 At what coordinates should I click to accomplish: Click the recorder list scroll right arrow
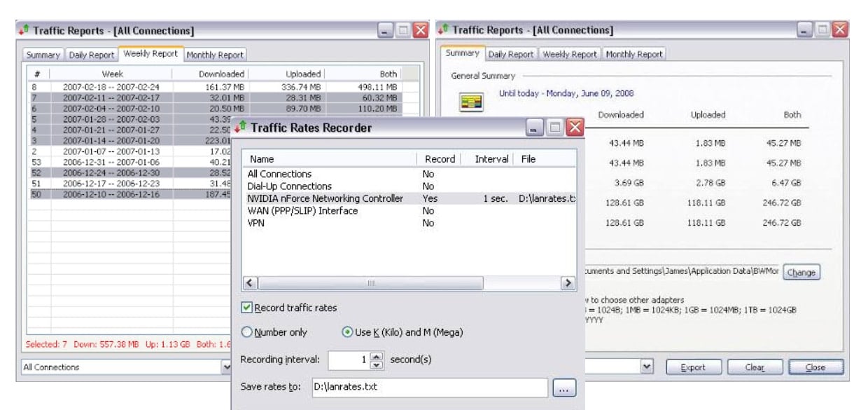pyautogui.click(x=568, y=283)
